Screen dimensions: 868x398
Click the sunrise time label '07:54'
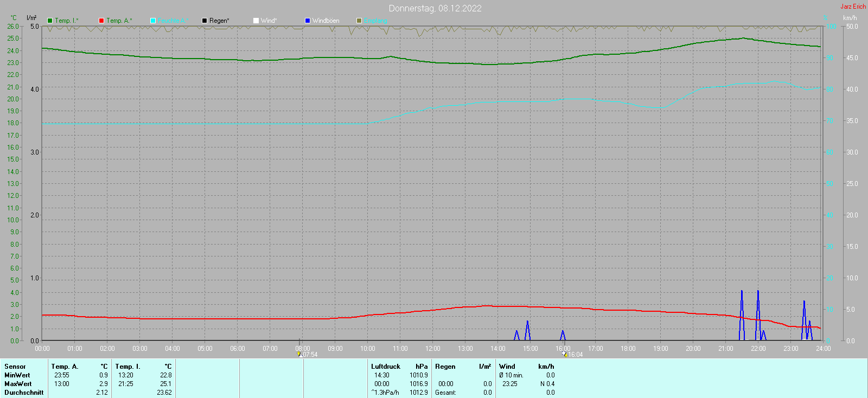(310, 355)
